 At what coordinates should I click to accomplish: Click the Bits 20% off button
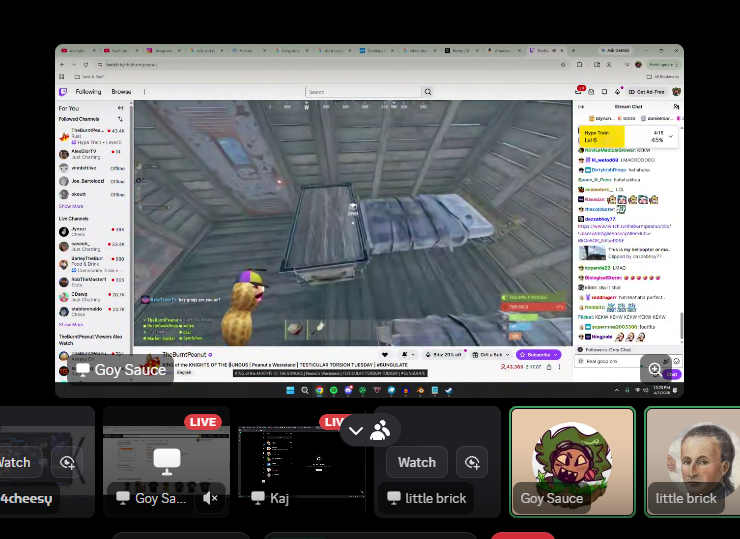444,354
